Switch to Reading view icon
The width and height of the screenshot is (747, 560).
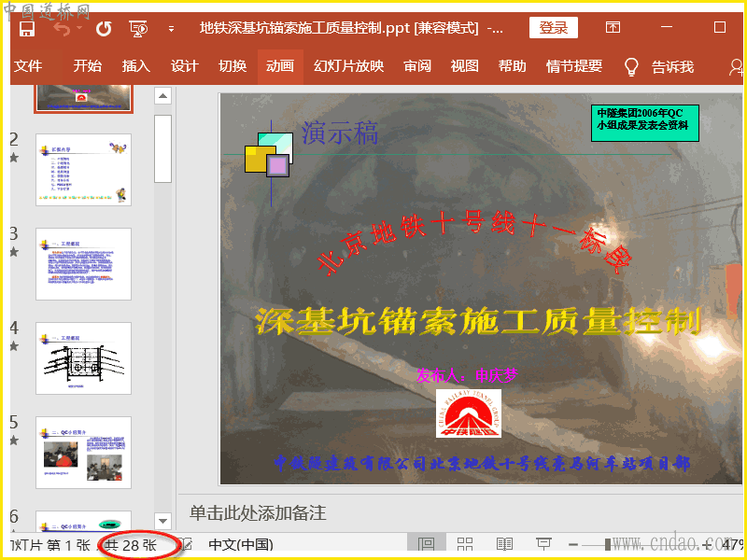[x=504, y=544]
